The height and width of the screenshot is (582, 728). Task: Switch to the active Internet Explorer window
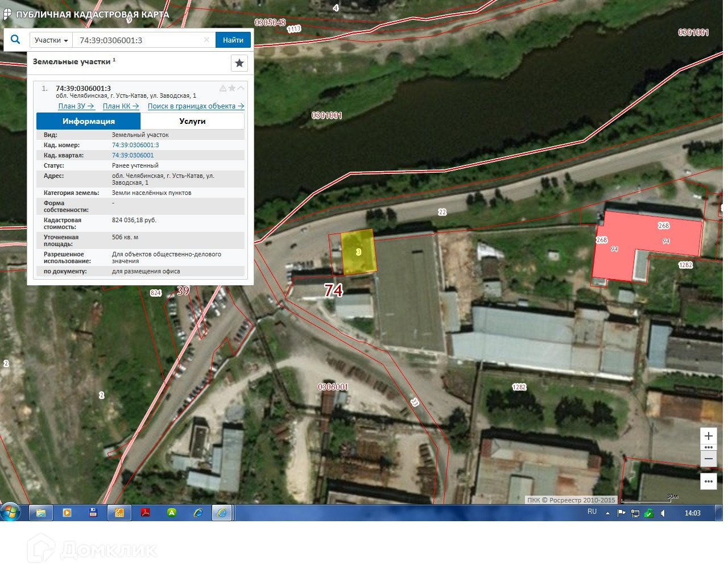[x=222, y=513]
